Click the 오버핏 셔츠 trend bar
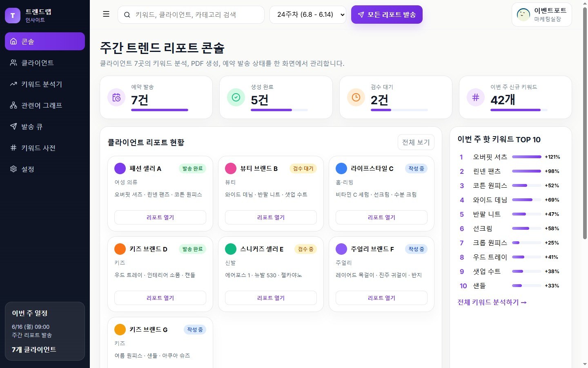This screenshot has height=368, width=588. (527, 157)
